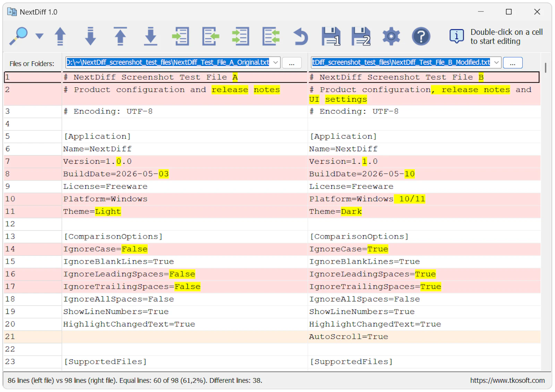
Task: Jump to last difference icon
Action: (x=151, y=36)
